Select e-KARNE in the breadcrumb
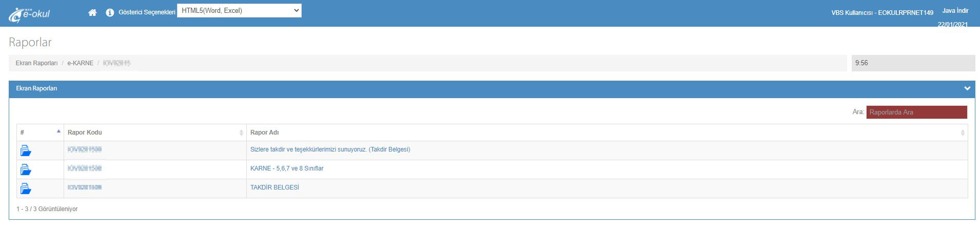The height and width of the screenshot is (226, 980). coord(80,63)
